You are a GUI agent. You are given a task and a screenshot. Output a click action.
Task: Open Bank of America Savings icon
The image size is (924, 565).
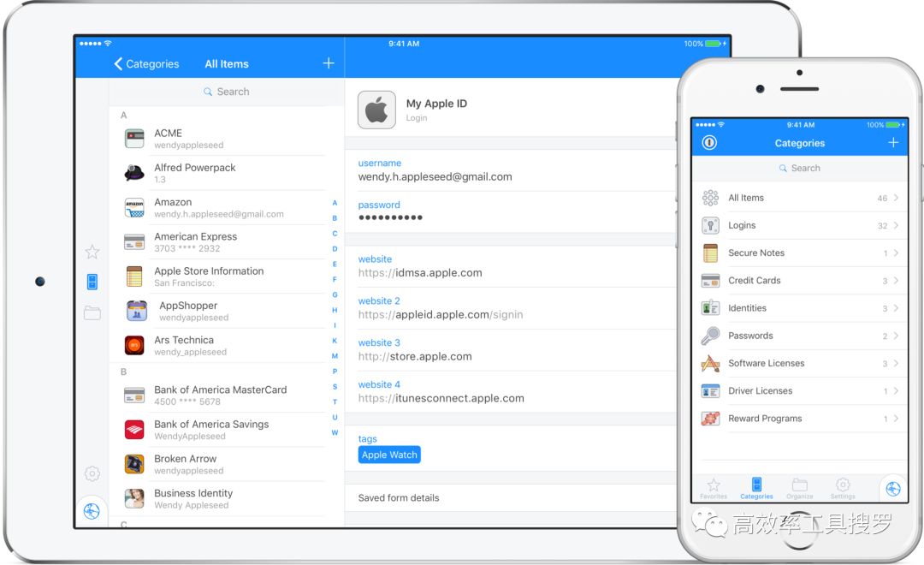point(134,430)
